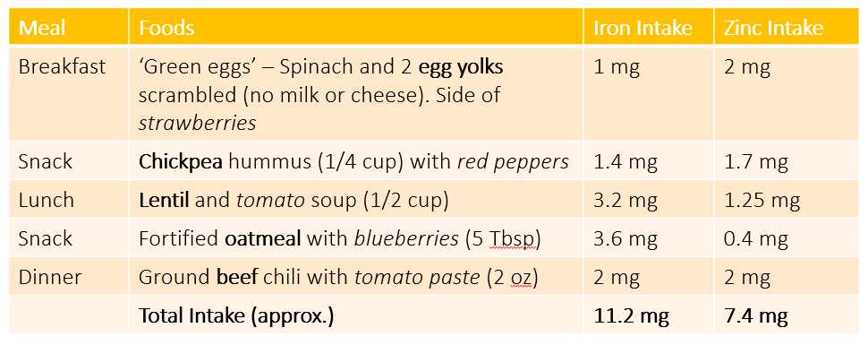
Task: Select Chickpea hummus with red peppers cell
Action: click(x=356, y=161)
